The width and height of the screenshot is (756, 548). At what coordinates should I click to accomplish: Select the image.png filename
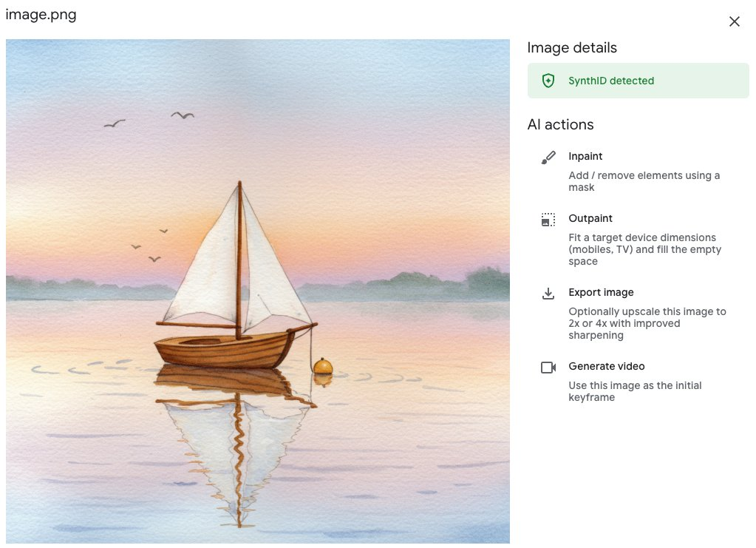[41, 14]
